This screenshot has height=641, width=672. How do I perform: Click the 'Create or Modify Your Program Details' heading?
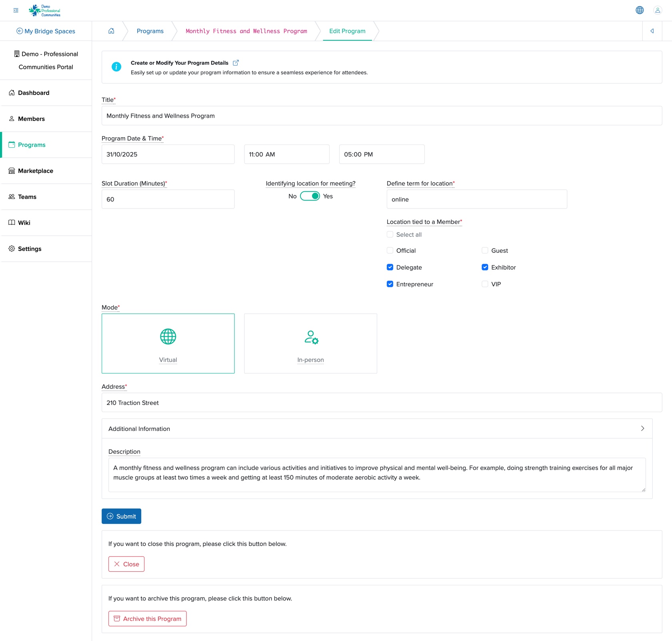(180, 63)
